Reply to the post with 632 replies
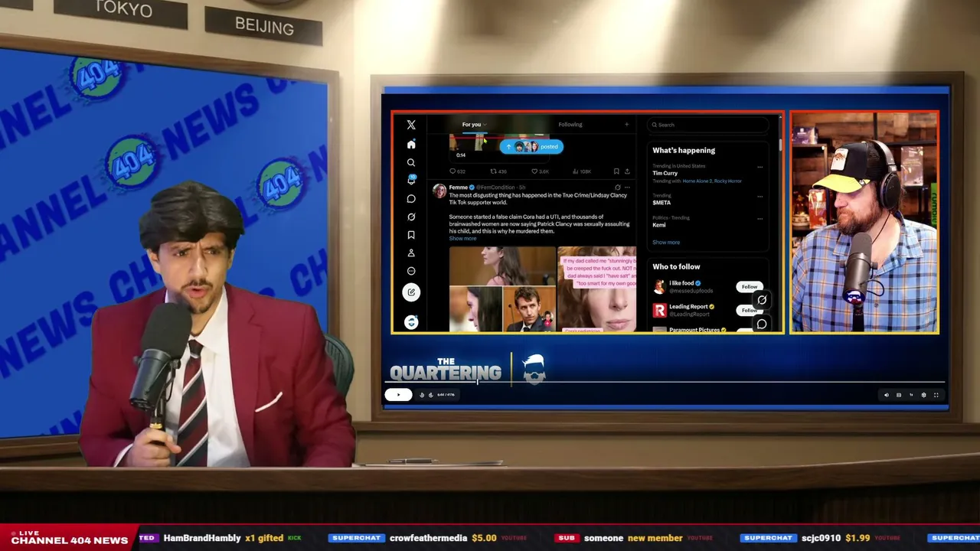Viewport: 980px width, 551px height. (x=458, y=171)
